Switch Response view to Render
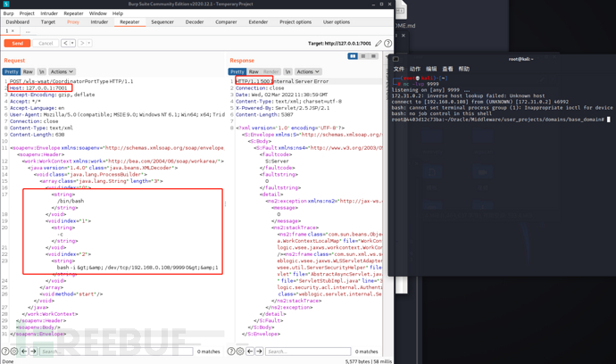The image size is (616, 364). coord(271,71)
